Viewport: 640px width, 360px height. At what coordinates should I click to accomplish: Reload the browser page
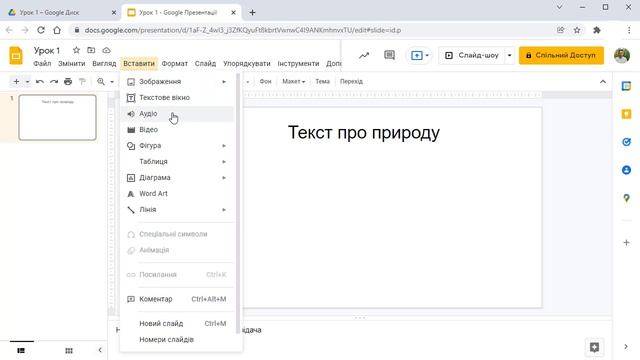(40, 30)
